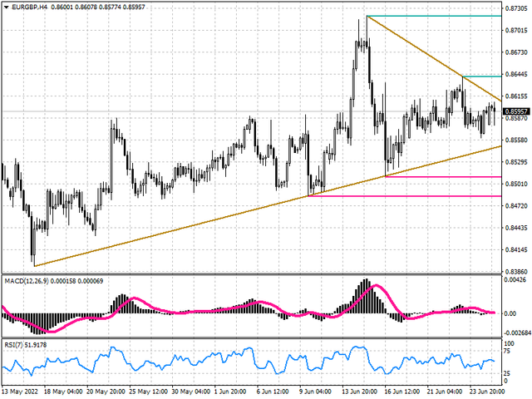Image resolution: width=532 pixels, height=399 pixels.
Task: Click price axis label 0.83860
Action: click(x=516, y=272)
